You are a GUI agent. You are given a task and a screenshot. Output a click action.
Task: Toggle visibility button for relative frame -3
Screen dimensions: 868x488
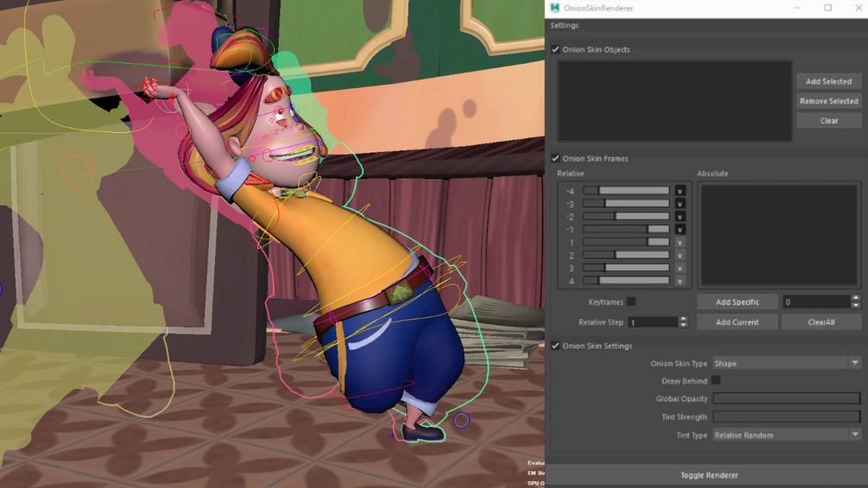tap(680, 204)
